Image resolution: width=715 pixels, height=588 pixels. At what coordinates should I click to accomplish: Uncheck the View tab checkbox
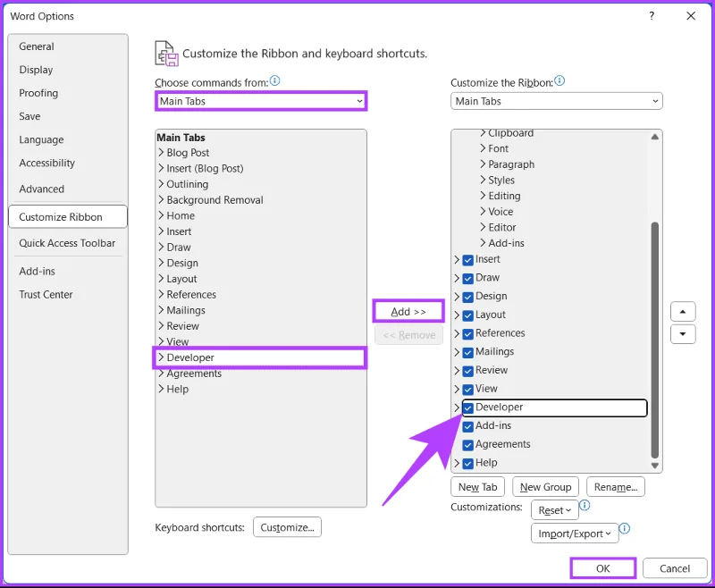pos(467,390)
